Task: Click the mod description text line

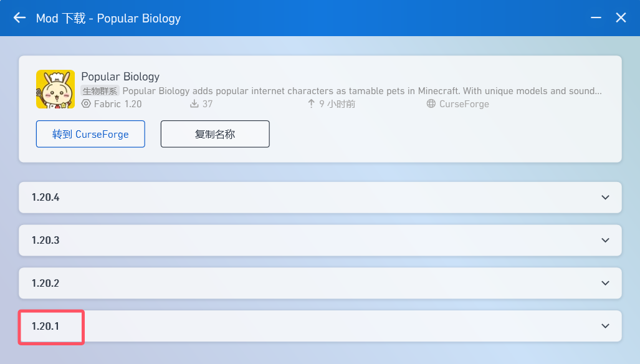Action: (x=362, y=90)
